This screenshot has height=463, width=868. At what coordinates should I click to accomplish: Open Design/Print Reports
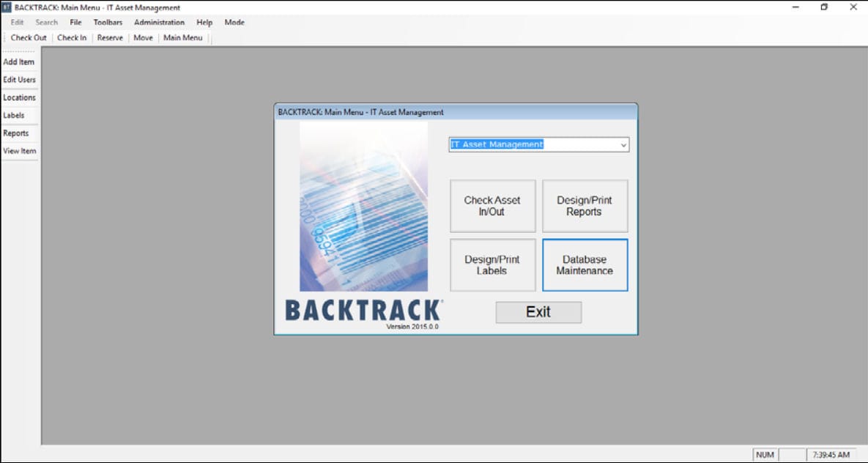click(585, 205)
